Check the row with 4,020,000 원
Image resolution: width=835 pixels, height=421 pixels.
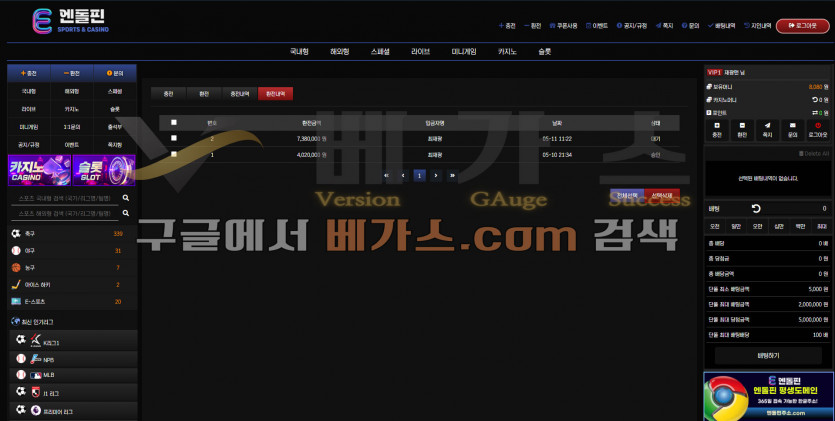pyautogui.click(x=174, y=154)
